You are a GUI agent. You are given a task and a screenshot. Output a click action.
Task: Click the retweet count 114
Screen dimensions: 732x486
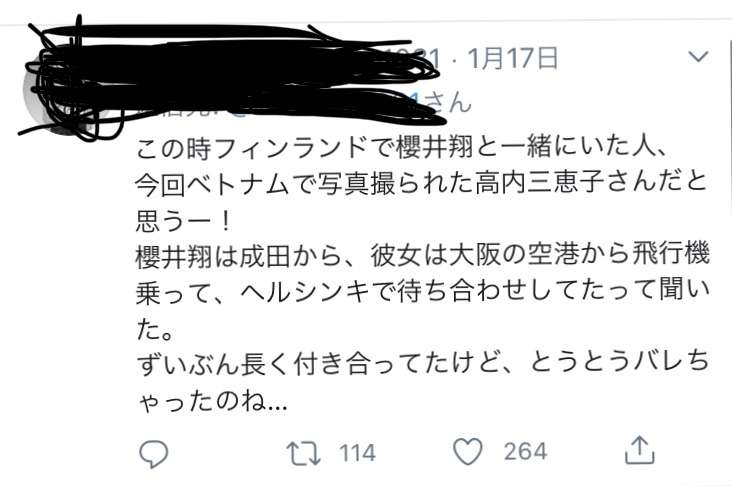tap(357, 453)
